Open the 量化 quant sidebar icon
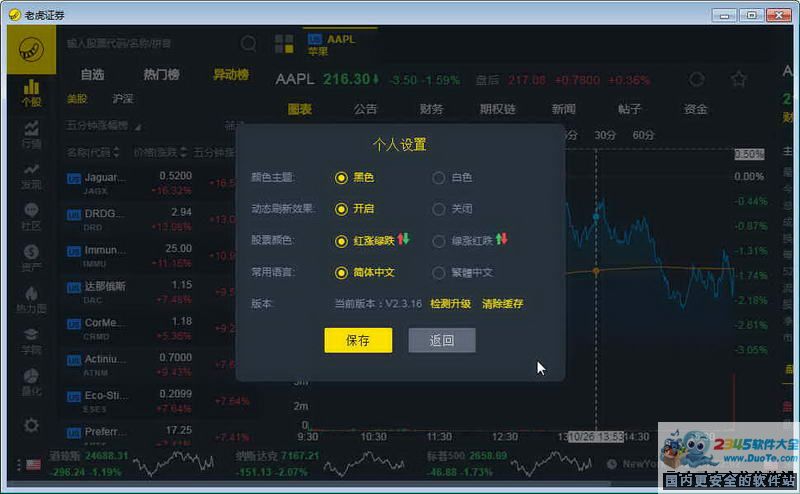The width and height of the screenshot is (800, 494). (31, 382)
